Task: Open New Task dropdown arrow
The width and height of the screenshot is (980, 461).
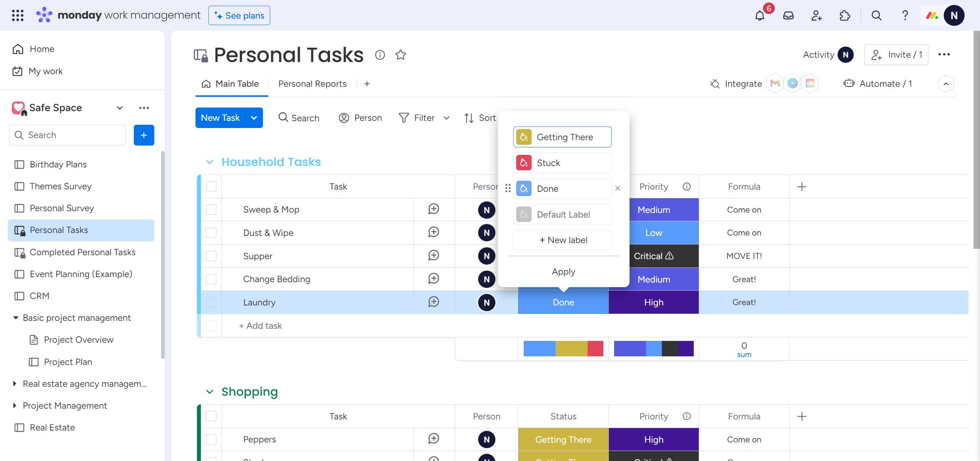Action: click(x=254, y=118)
